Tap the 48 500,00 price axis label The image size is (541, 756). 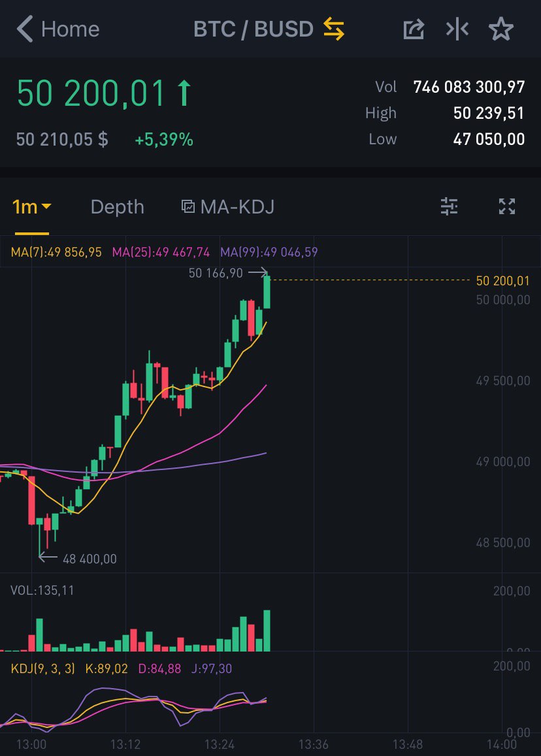coord(503,543)
